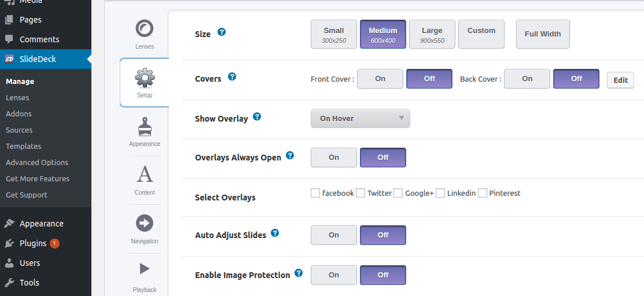This screenshot has width=644, height=296.
Task: Open the Appearance brush icon tab
Action: [145, 127]
